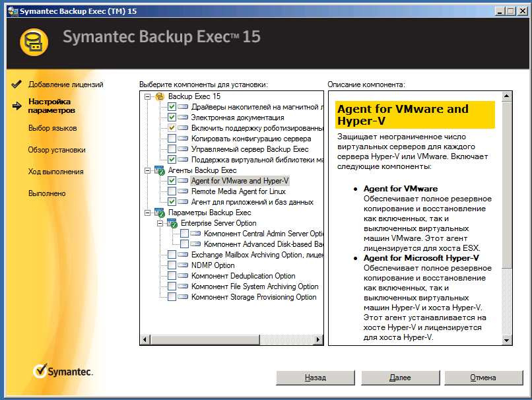Click the component tree scroll left arrow
The width and height of the screenshot is (532, 400).
click(145, 339)
